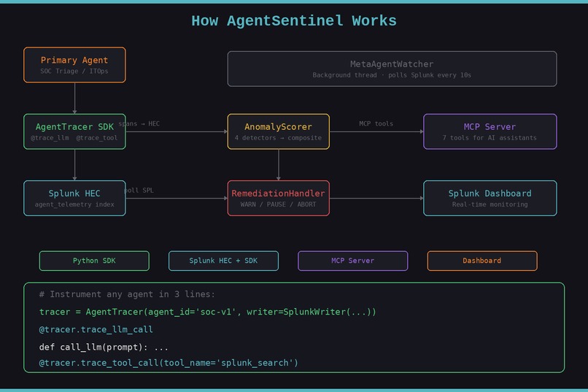Click the 'tracer = AgentTracer(...)' code line
Viewport: 588px width, 392px height.
pyautogui.click(x=207, y=312)
